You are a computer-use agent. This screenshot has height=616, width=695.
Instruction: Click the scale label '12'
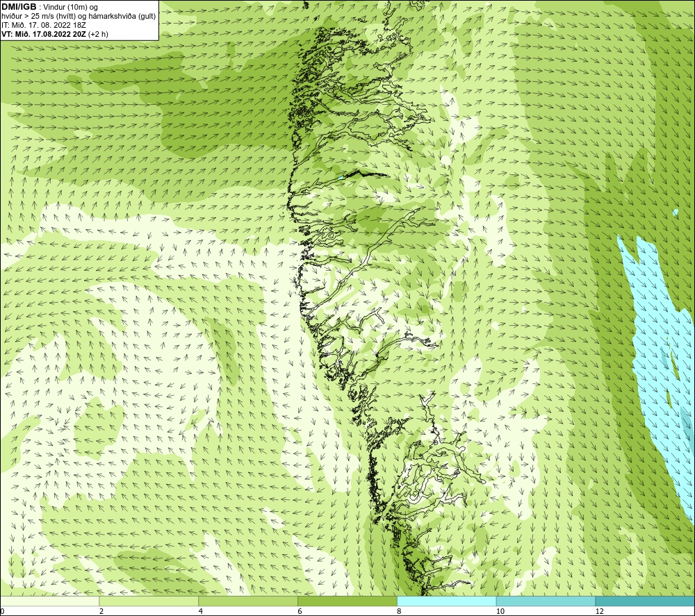point(599,612)
